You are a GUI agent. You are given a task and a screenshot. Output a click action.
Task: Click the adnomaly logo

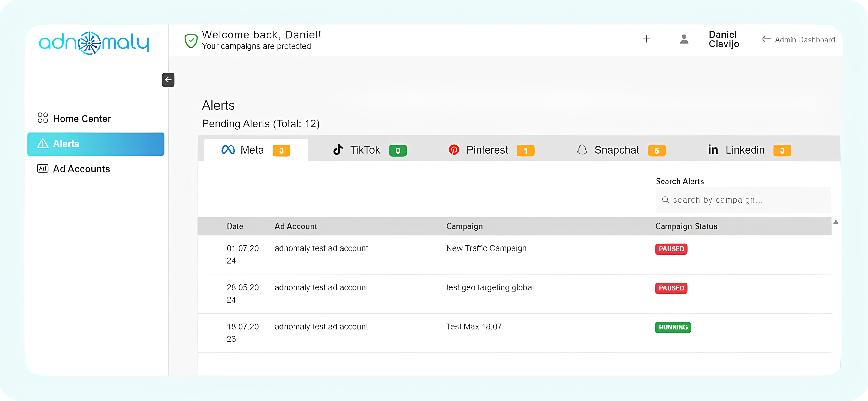coord(94,43)
